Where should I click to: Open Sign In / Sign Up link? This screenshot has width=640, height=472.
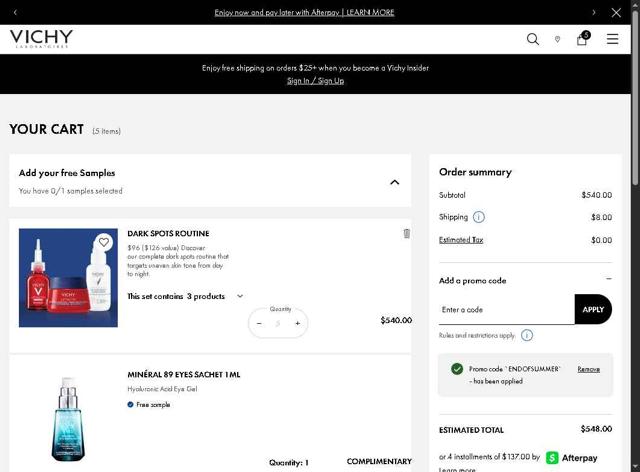tap(316, 80)
